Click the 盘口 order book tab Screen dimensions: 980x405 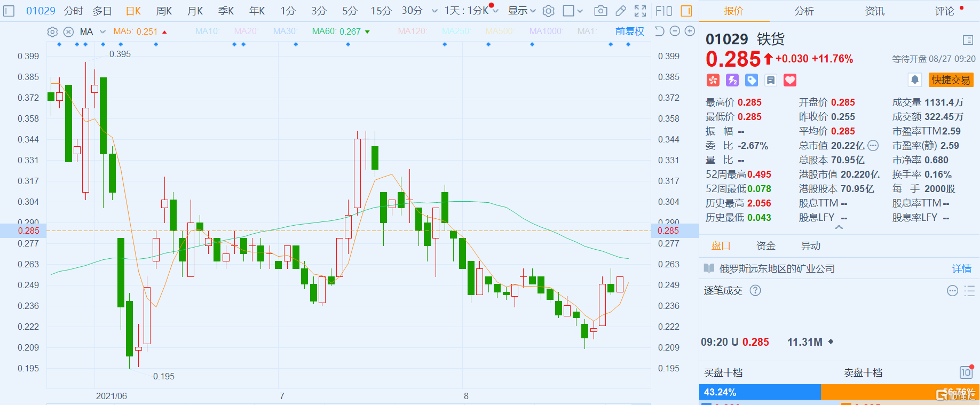(x=721, y=246)
